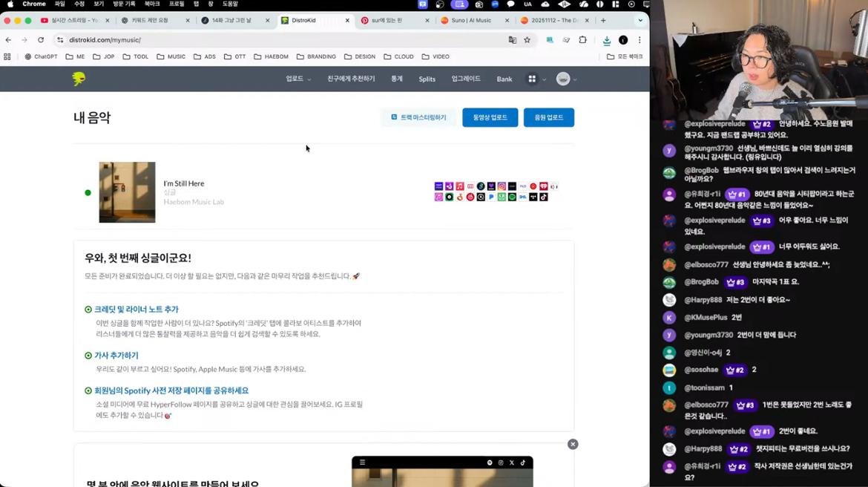The height and width of the screenshot is (487, 868).
Task: Expand the Chrome tab search chevron
Action: point(640,21)
